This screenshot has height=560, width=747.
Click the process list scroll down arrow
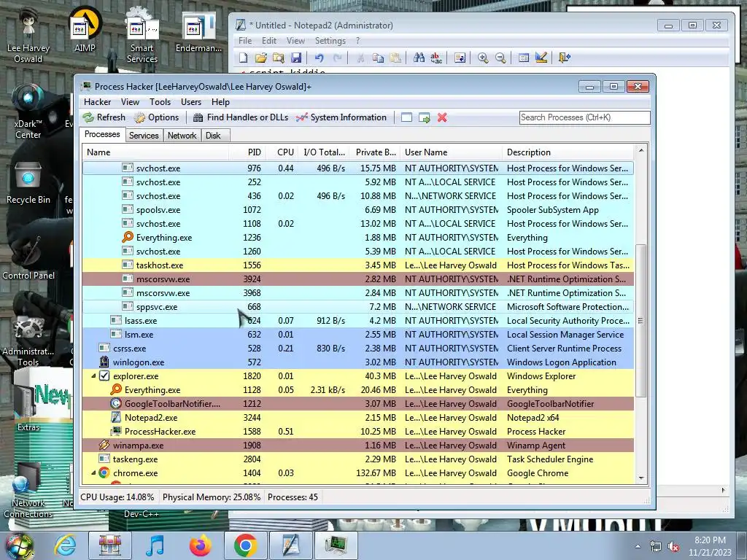(641, 478)
